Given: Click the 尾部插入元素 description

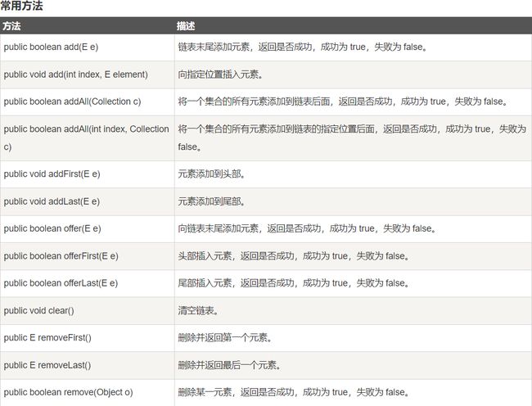Looking at the screenshot, I should point(294,283).
